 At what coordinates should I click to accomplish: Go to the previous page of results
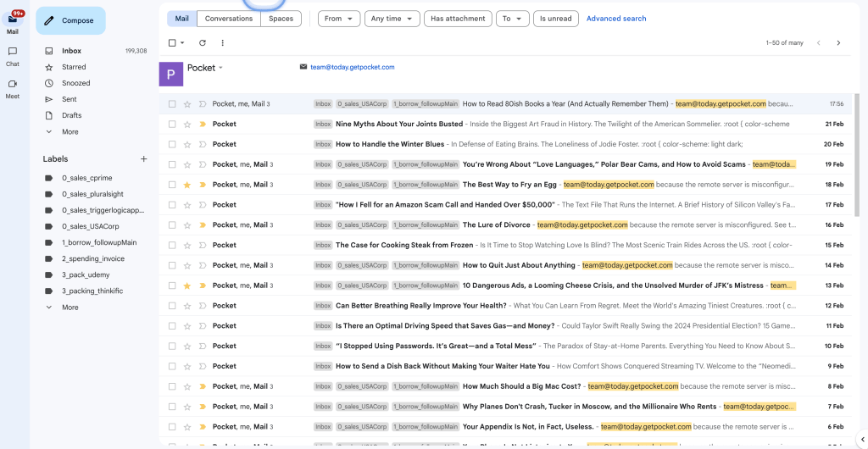click(x=819, y=43)
